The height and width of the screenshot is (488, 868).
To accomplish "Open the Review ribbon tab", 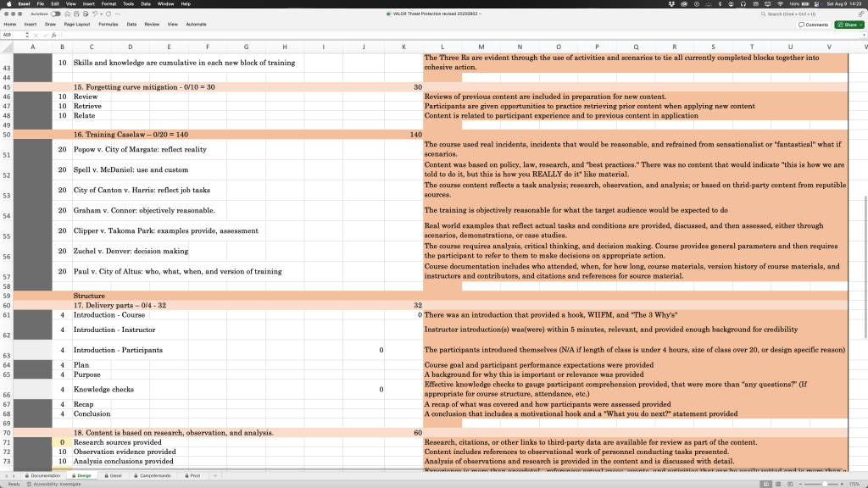I will point(152,25).
